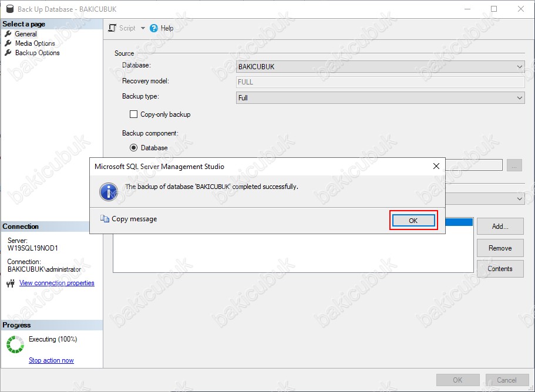Click the BAKICUBUK\administrator connection text

[45, 269]
